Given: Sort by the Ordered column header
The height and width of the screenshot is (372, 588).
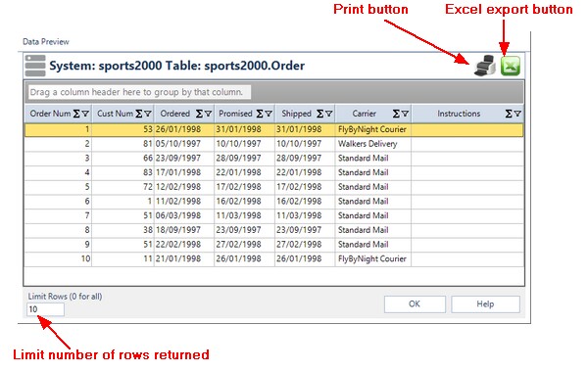Looking at the screenshot, I should 175,114.
